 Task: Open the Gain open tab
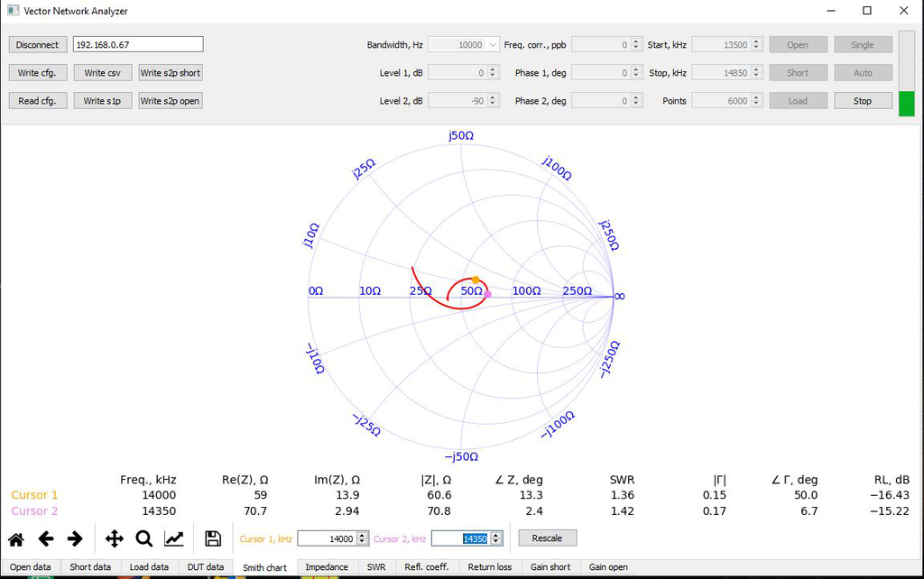click(x=608, y=567)
